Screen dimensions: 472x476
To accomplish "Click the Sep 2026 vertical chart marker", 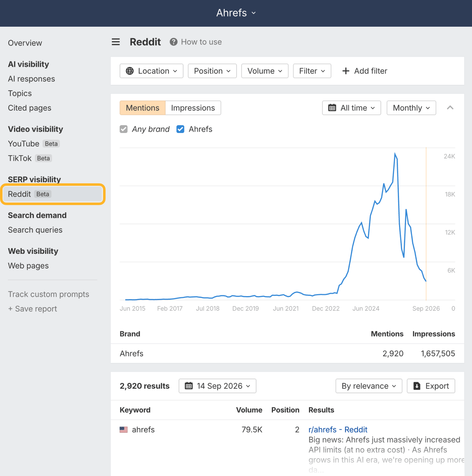I will [x=426, y=224].
